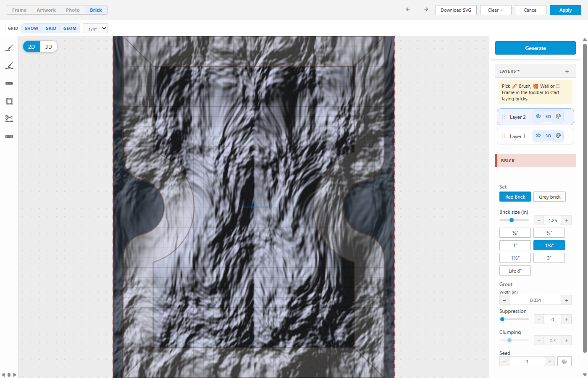The height and width of the screenshot is (378, 588).
Task: Decrease brick size with the minus stepper
Action: click(539, 220)
